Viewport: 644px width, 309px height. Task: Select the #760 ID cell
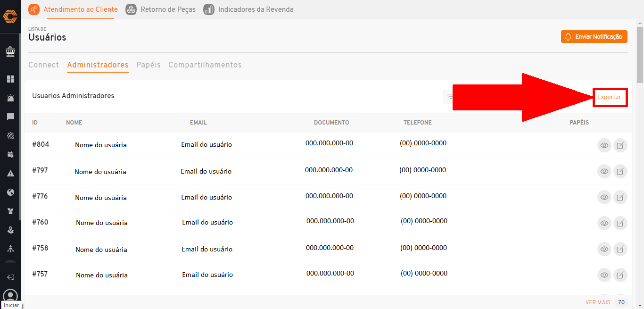(40, 222)
